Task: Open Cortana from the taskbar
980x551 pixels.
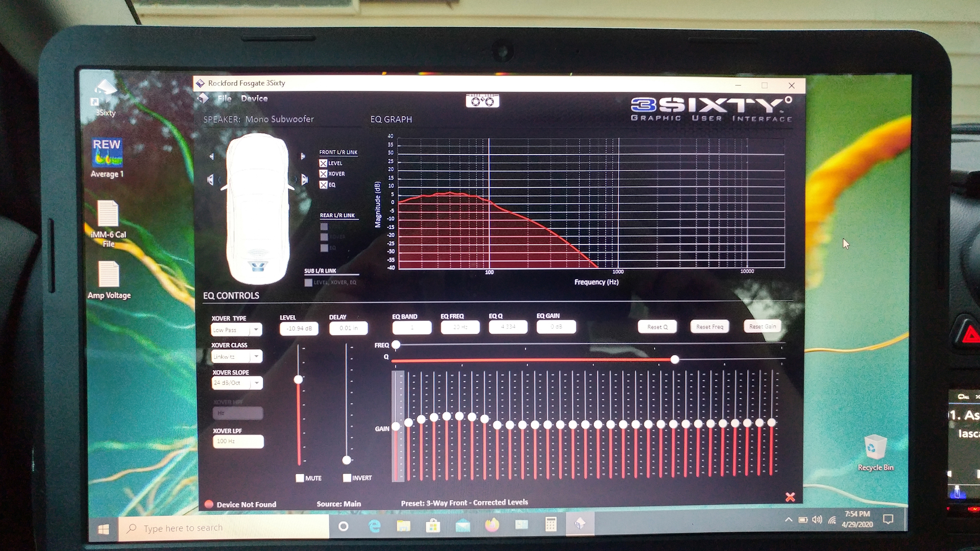Action: 344,527
